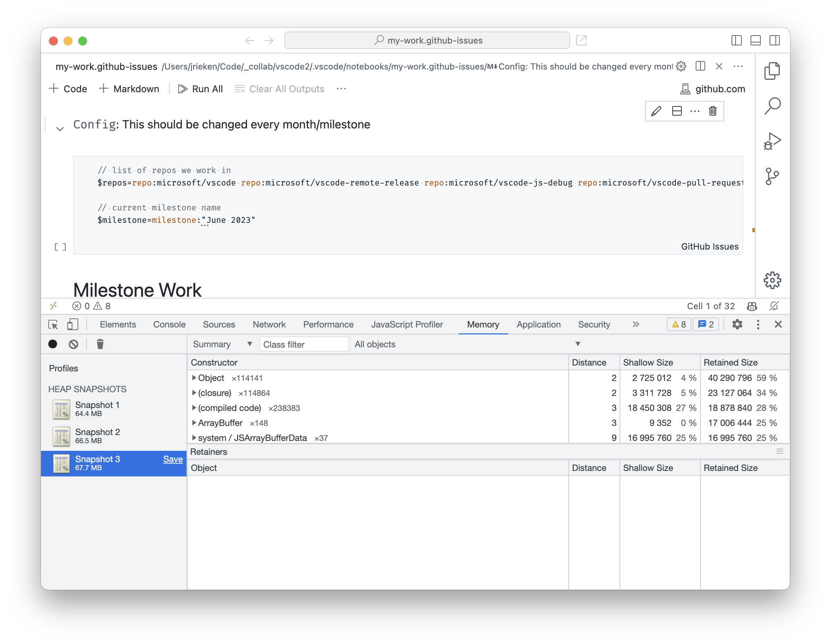The width and height of the screenshot is (831, 644).
Task: Show more DevTools tabs chevron
Action: point(636,324)
